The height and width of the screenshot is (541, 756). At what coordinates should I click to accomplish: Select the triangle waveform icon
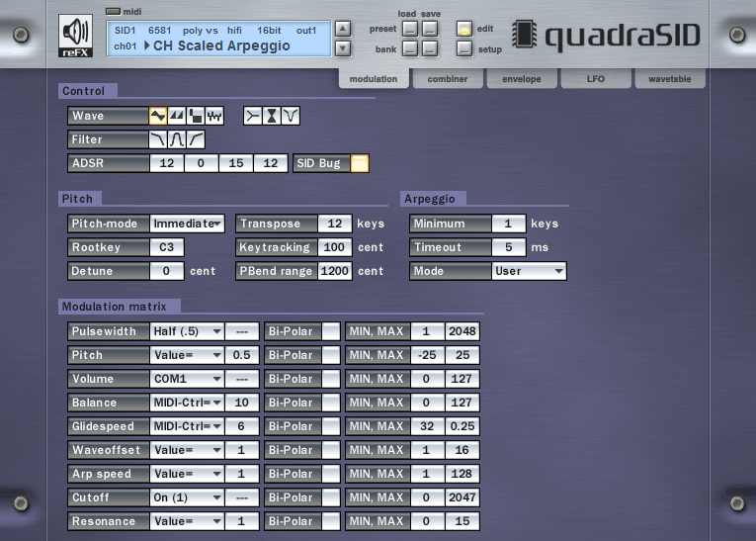pyautogui.click(x=158, y=116)
